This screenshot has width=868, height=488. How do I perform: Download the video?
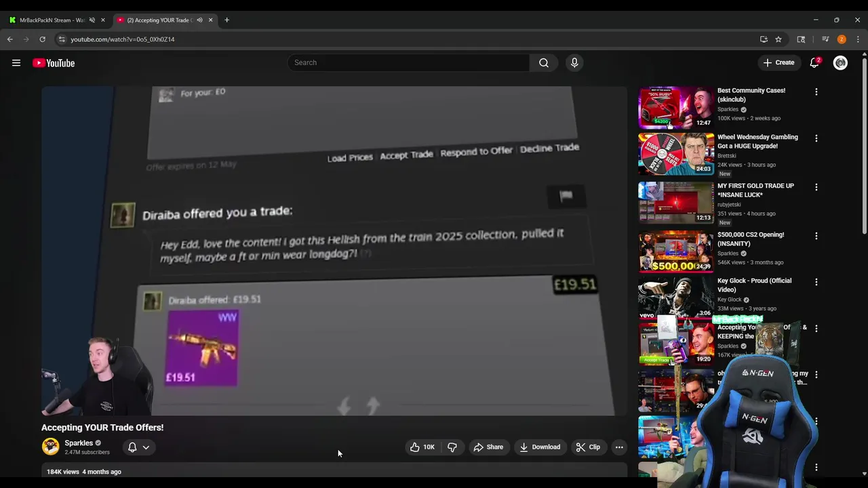coord(540,447)
